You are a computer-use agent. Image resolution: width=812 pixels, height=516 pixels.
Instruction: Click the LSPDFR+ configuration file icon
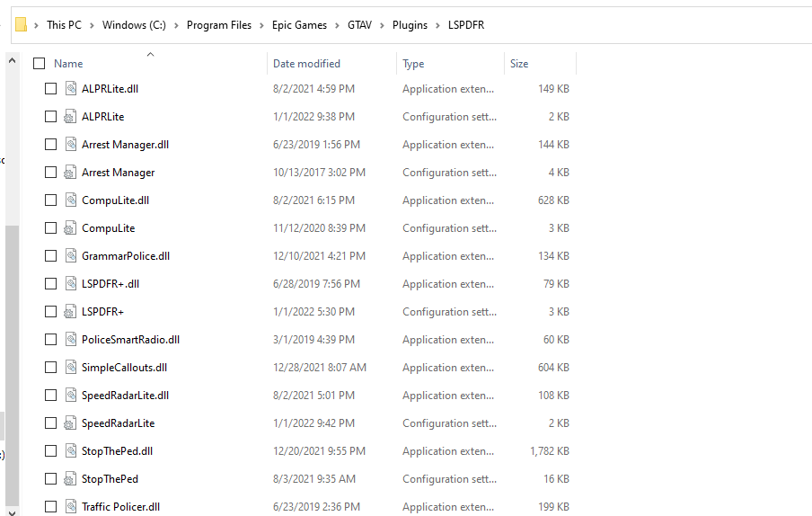(70, 312)
